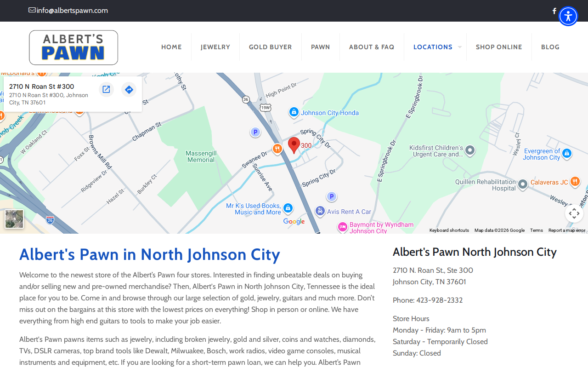Open the accessibility options button

point(568,16)
